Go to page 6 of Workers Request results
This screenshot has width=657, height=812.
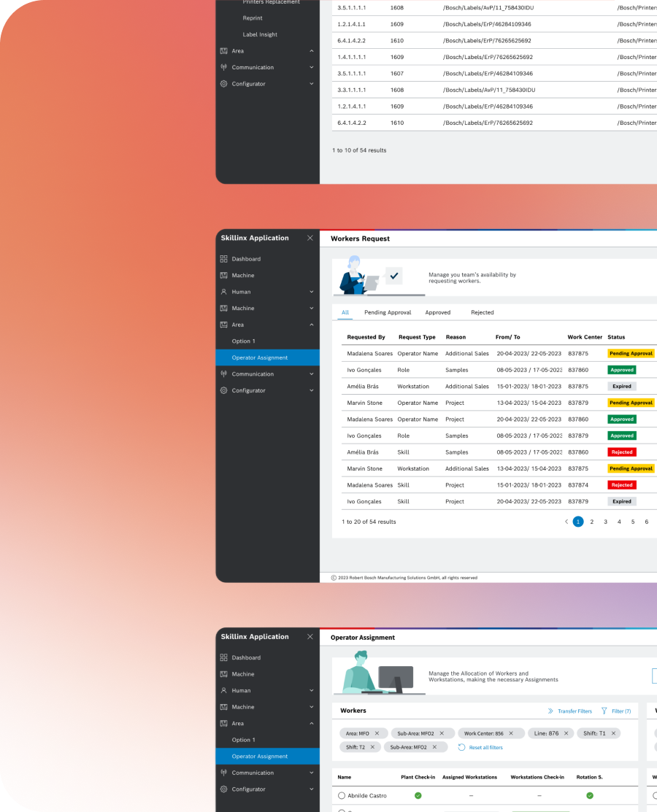click(647, 522)
